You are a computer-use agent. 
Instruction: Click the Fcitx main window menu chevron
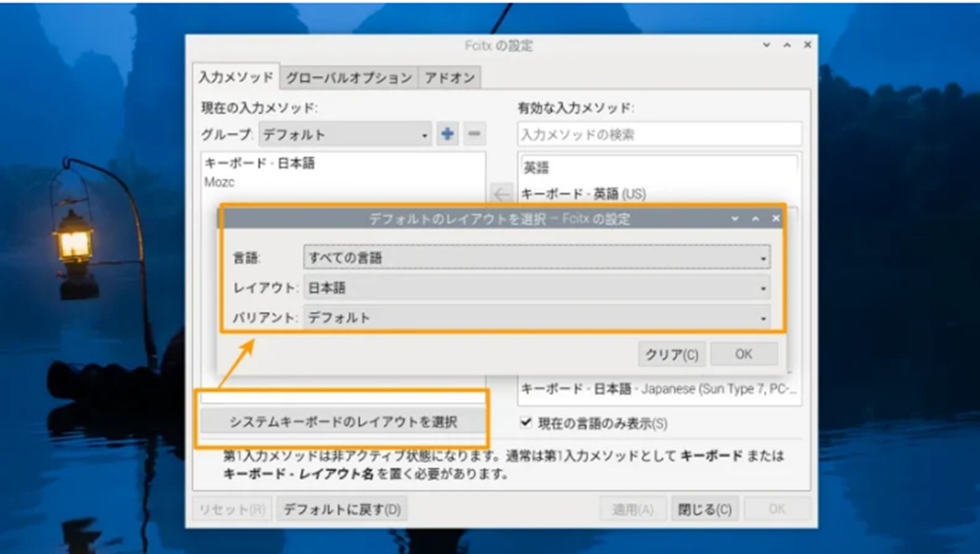[767, 45]
